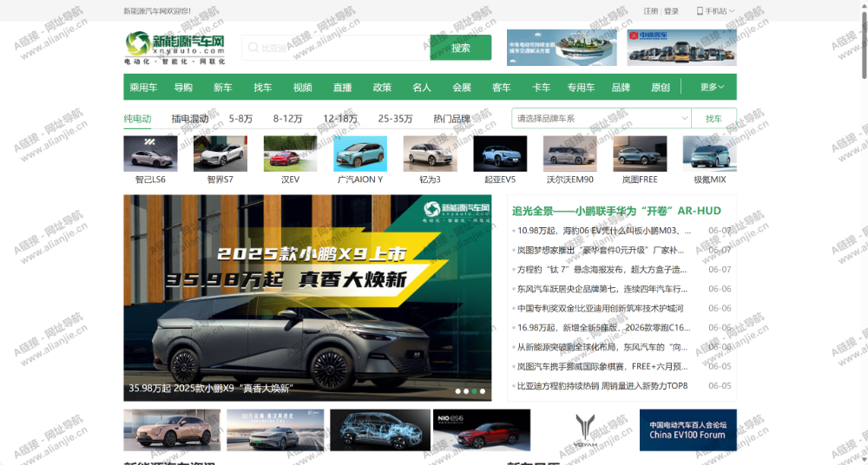Open the 手机站 mobile site menu
The height and width of the screenshot is (465, 868).
point(715,11)
